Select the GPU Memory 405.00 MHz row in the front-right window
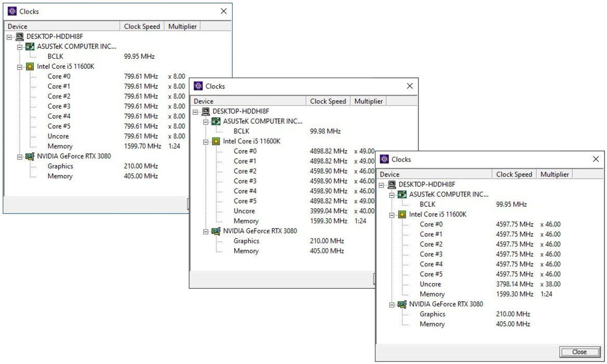This screenshot has width=607, height=364. pos(475,324)
